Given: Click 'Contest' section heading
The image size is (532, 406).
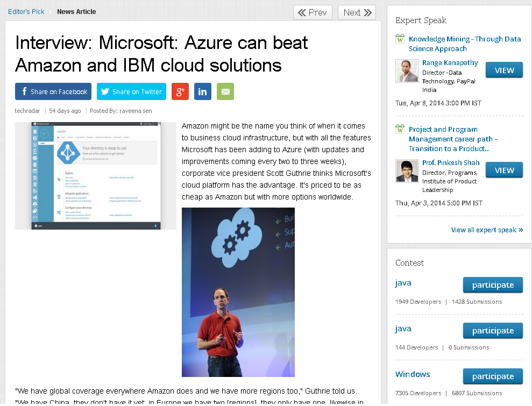Looking at the screenshot, I should 409,263.
